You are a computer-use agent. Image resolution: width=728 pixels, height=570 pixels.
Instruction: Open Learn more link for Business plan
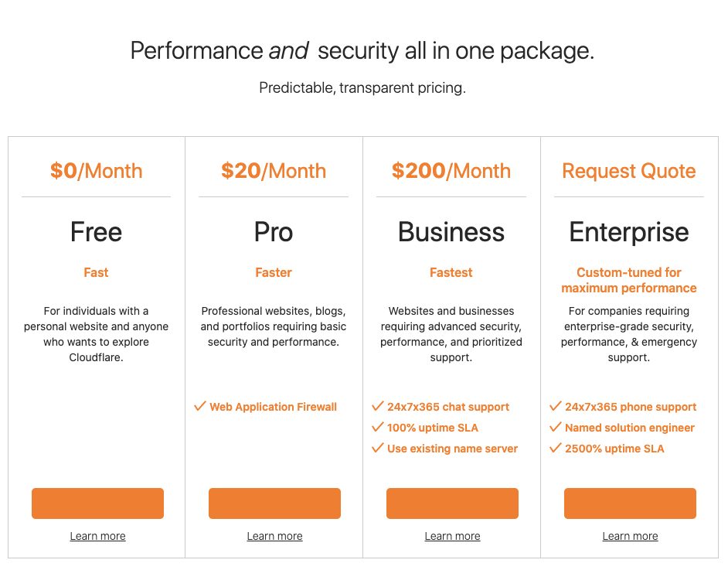pyautogui.click(x=452, y=536)
